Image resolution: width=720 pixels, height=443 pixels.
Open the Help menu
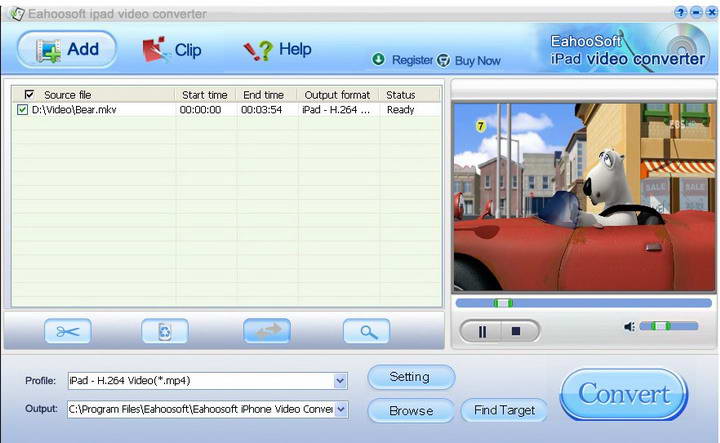click(277, 49)
